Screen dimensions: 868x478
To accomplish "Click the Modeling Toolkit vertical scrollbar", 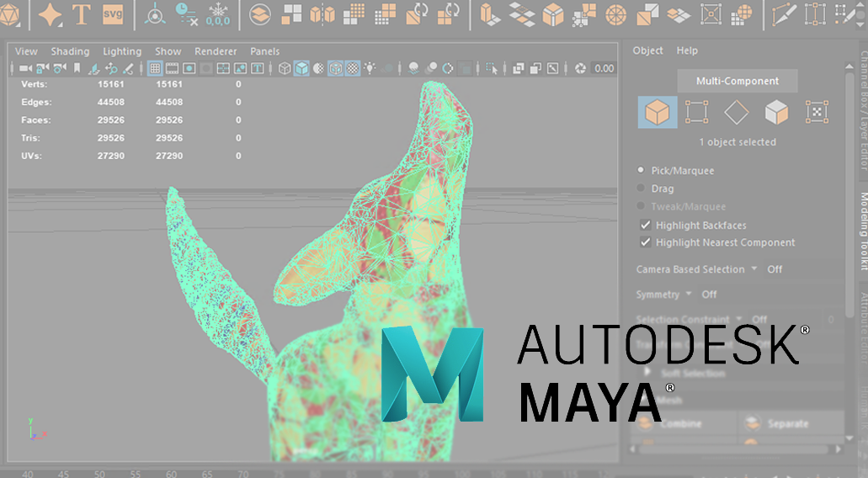I will pyautogui.click(x=849, y=194).
